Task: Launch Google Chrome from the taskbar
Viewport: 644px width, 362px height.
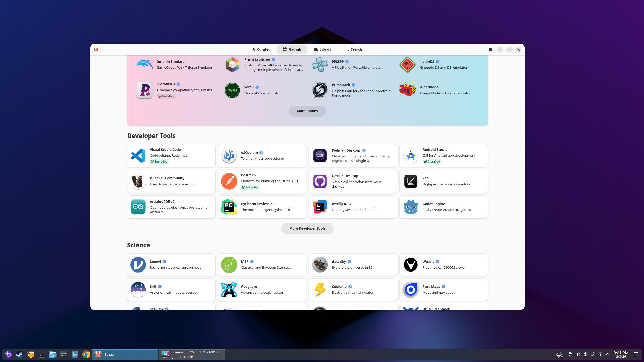Action: pyautogui.click(x=86, y=354)
